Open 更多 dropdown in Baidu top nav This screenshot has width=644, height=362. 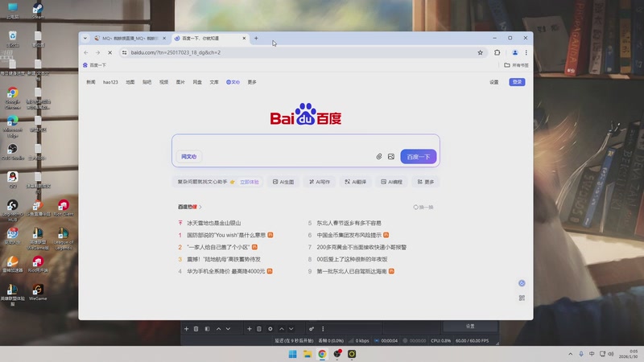click(x=252, y=82)
